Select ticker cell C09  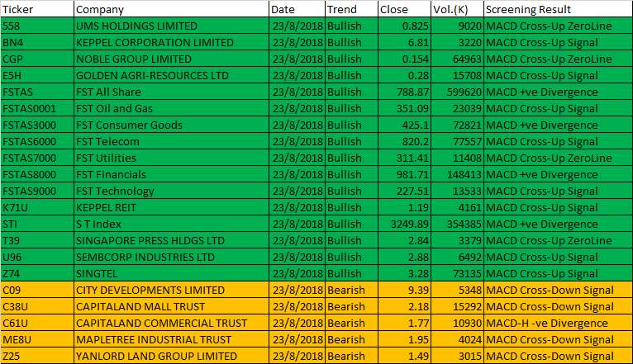(37, 291)
